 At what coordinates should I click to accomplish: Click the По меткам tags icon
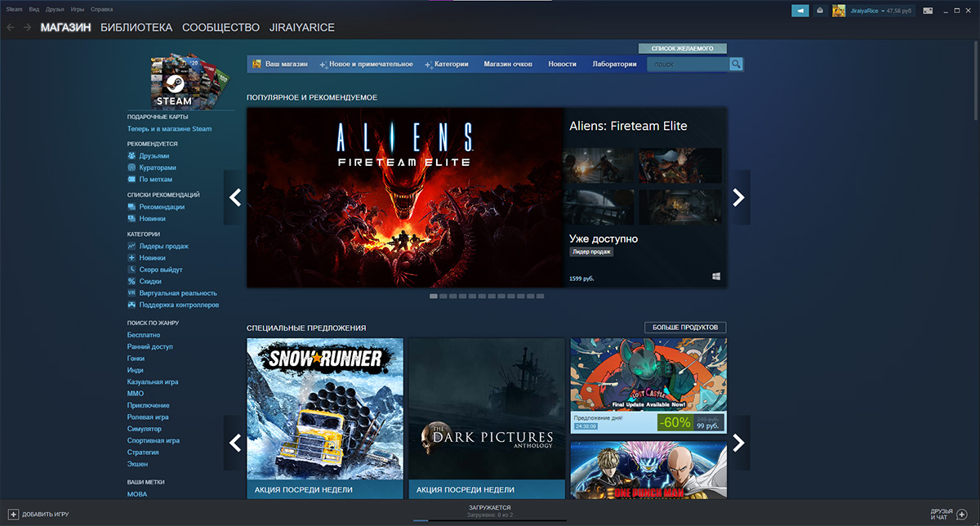point(131,179)
